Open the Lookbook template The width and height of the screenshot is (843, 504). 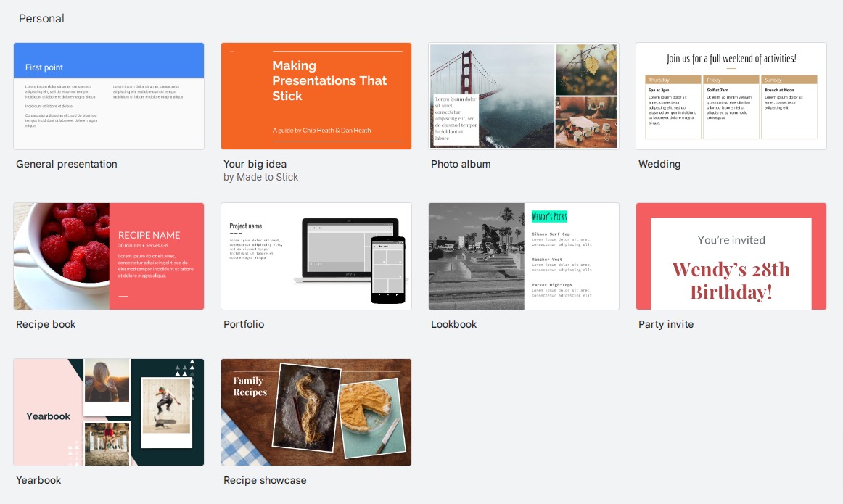523,256
